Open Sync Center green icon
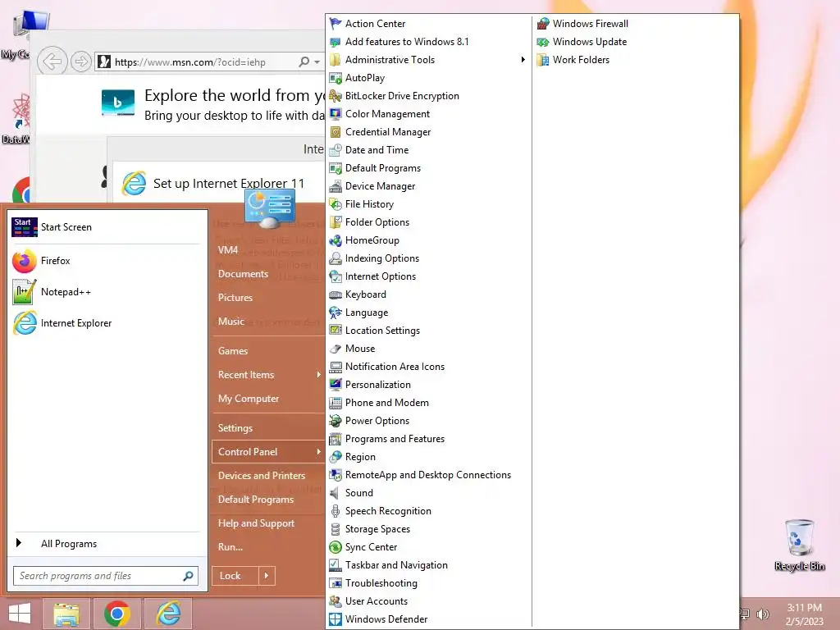840x630 pixels. coord(336,547)
